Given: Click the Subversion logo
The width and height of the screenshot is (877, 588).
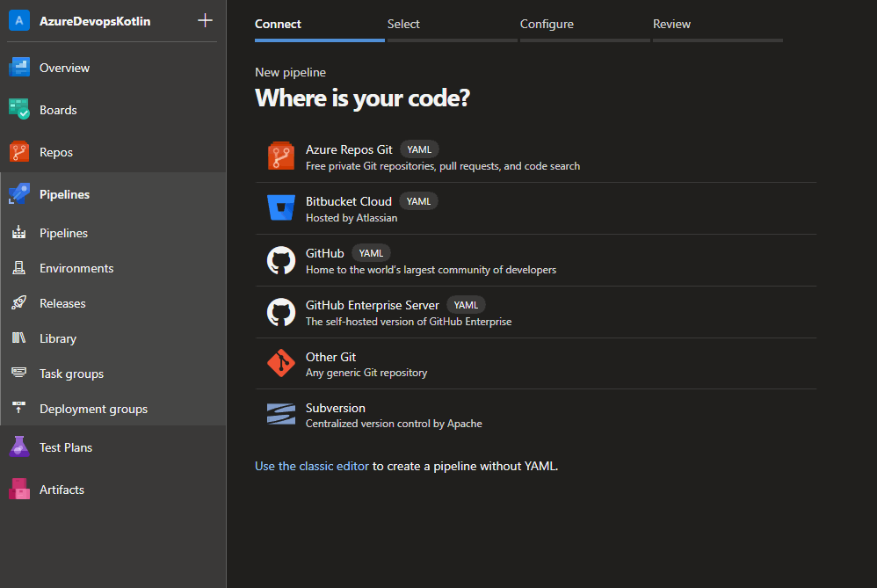Looking at the screenshot, I should (280, 413).
